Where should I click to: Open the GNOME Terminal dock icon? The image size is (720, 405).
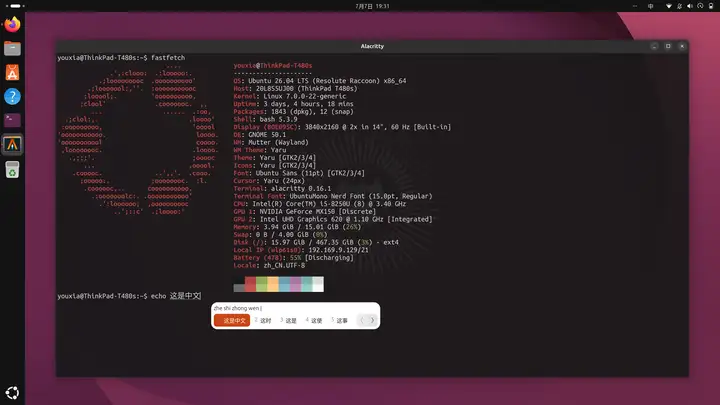[x=12, y=120]
